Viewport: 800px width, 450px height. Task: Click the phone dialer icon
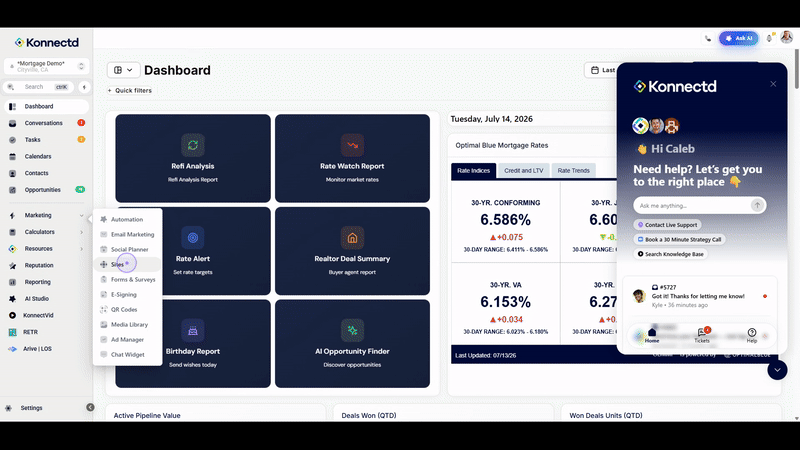708,38
